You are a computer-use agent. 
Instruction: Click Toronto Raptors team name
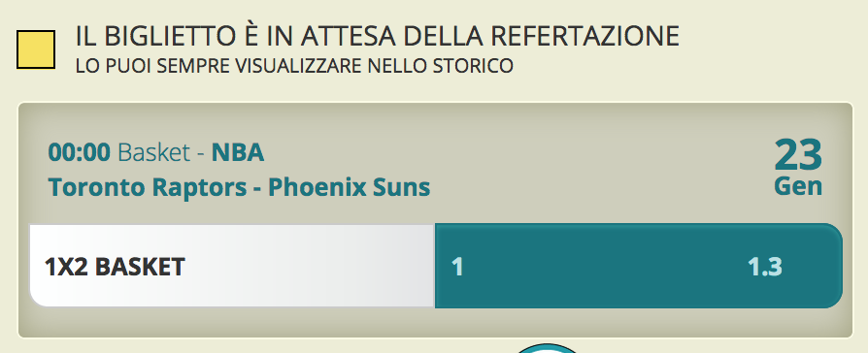(x=148, y=187)
